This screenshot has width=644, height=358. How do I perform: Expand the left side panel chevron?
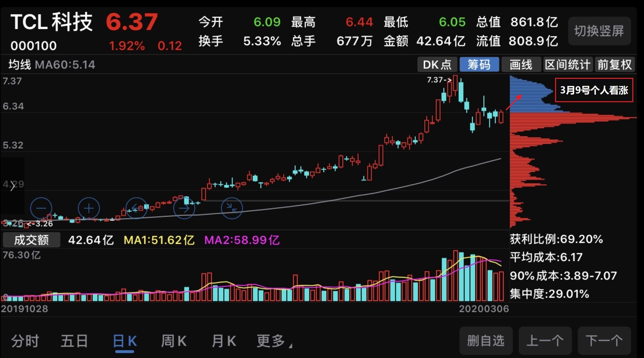pyautogui.click(x=12, y=186)
